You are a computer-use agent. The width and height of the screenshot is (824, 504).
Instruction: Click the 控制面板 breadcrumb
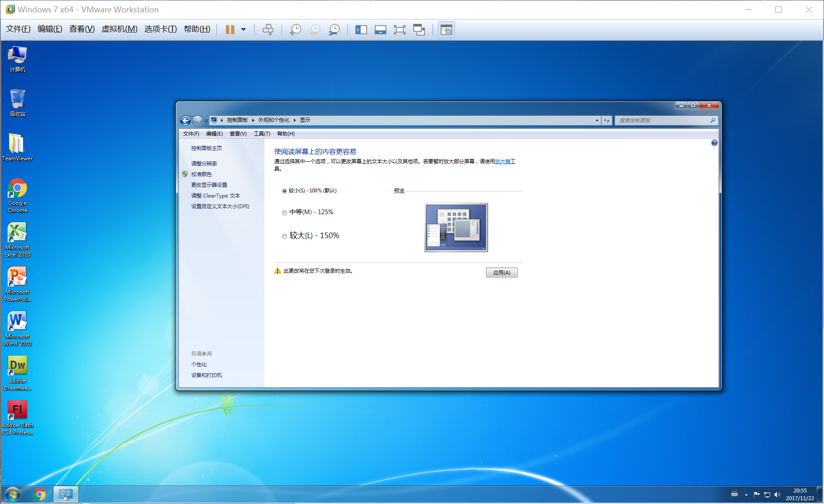pos(237,120)
